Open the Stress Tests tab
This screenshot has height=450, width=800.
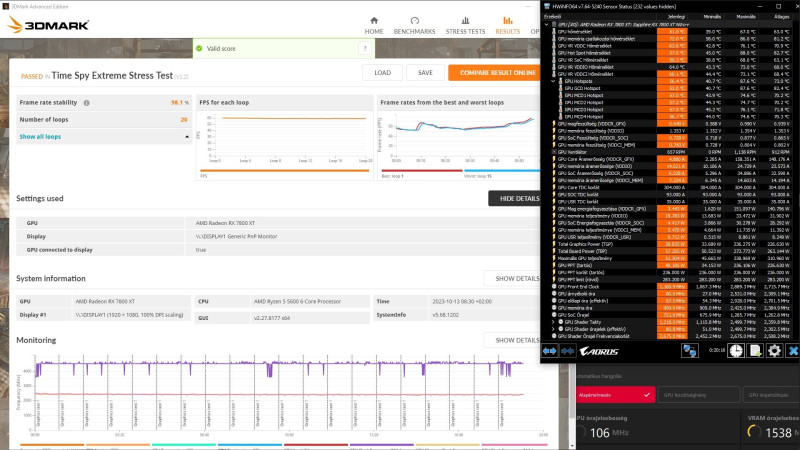(465, 26)
